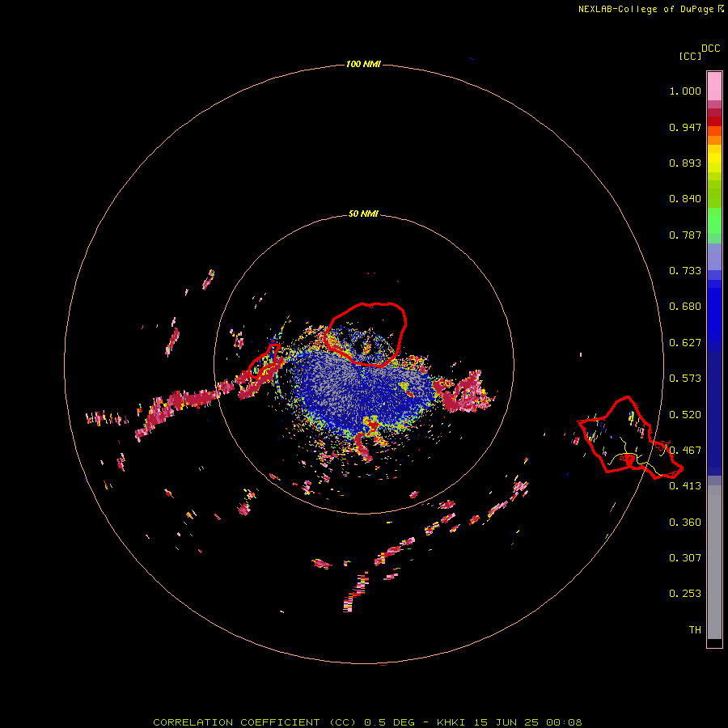Click the 0.360 color scale value
This screenshot has height=728, width=728.
point(685,523)
